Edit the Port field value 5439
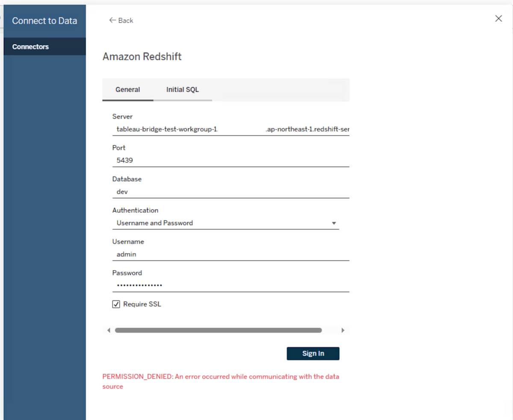This screenshot has width=513, height=420. 231,160
